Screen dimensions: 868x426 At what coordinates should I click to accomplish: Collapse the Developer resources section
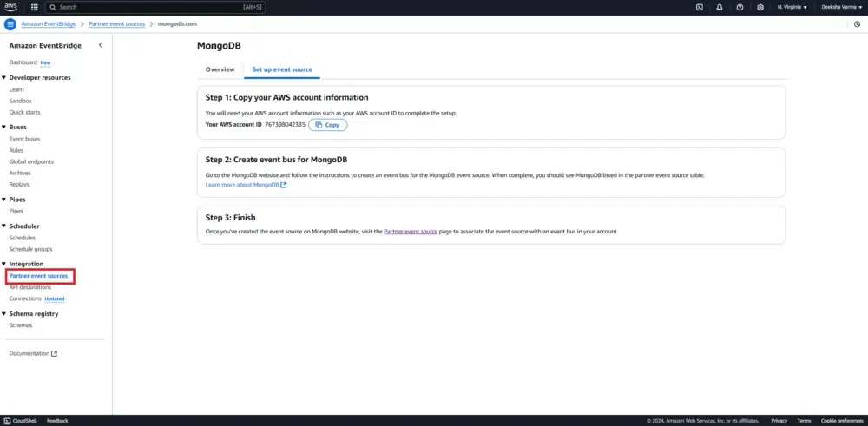tap(3, 77)
